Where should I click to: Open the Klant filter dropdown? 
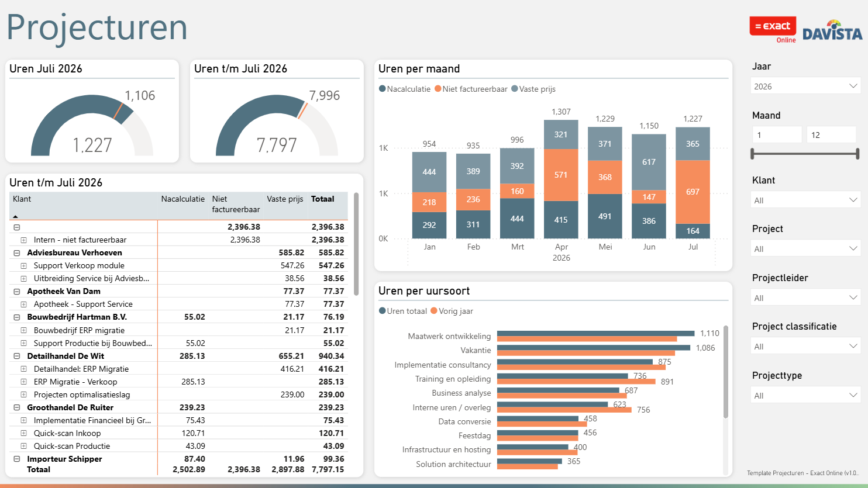(x=805, y=200)
